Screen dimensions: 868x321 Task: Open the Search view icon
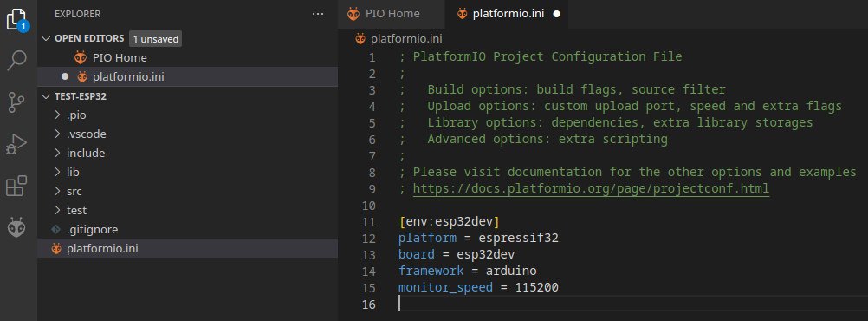point(16,61)
